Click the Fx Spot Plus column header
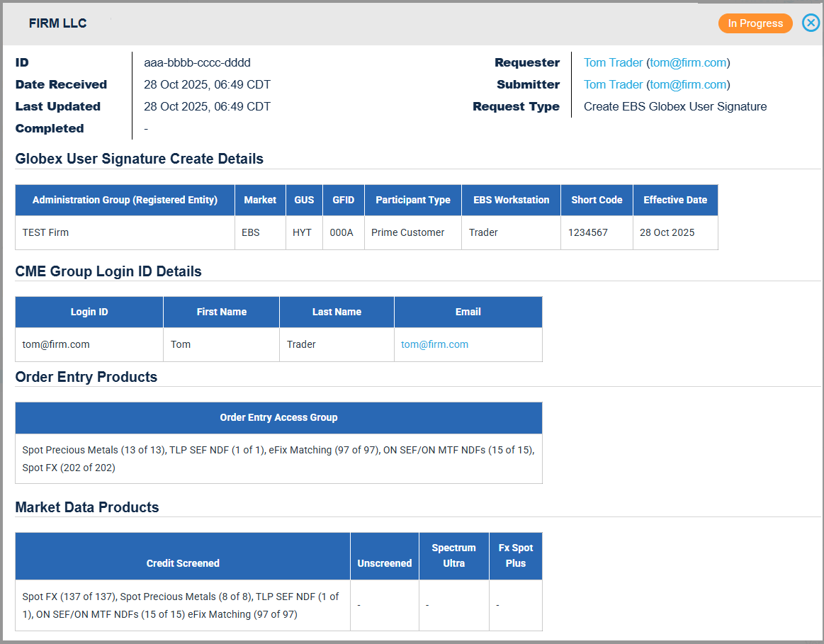 click(x=515, y=555)
